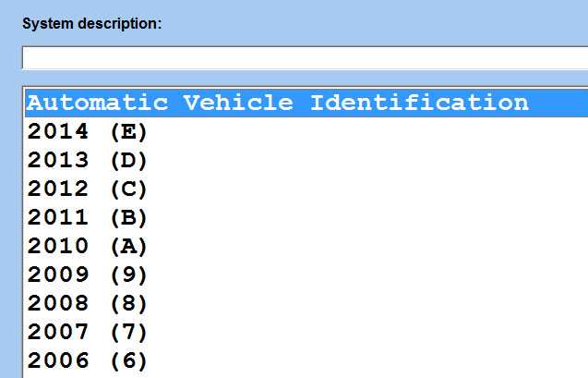Pick the 2009 (9) model year
588x378 pixels.
coord(306,274)
